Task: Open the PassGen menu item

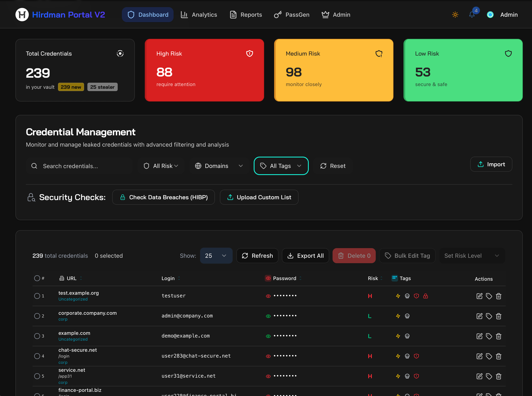Action: (x=292, y=15)
